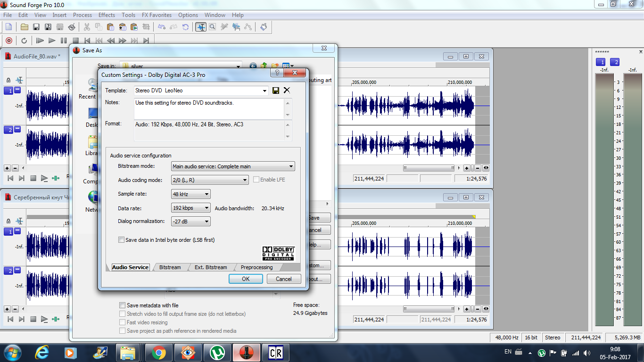Toggle loop playback icon in the transport bar

[24, 41]
